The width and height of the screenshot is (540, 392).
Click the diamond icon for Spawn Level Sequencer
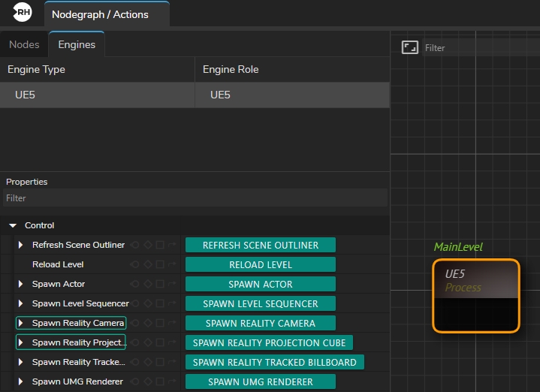pos(148,303)
